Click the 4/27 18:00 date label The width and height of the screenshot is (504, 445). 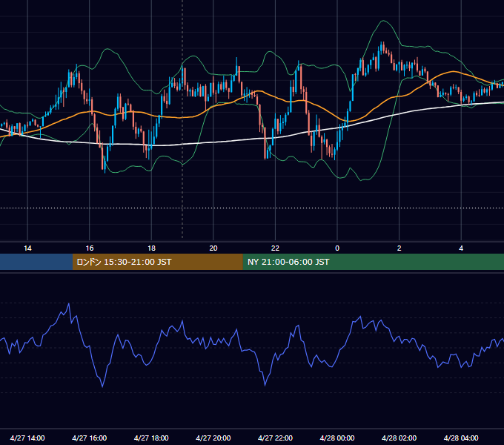[151, 438]
